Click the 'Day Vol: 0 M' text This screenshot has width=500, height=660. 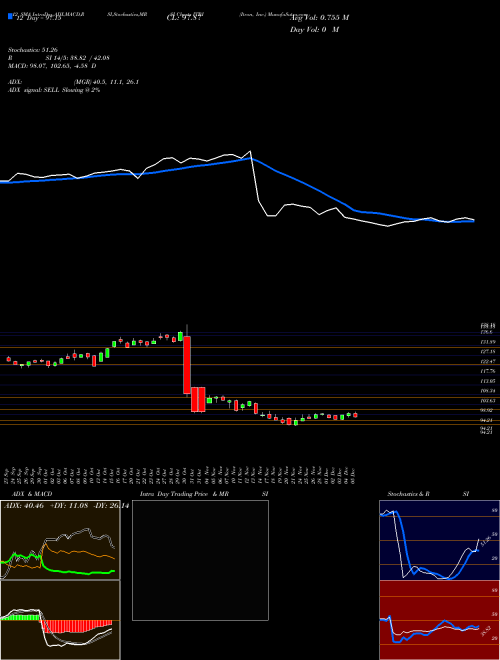pyautogui.click(x=314, y=30)
